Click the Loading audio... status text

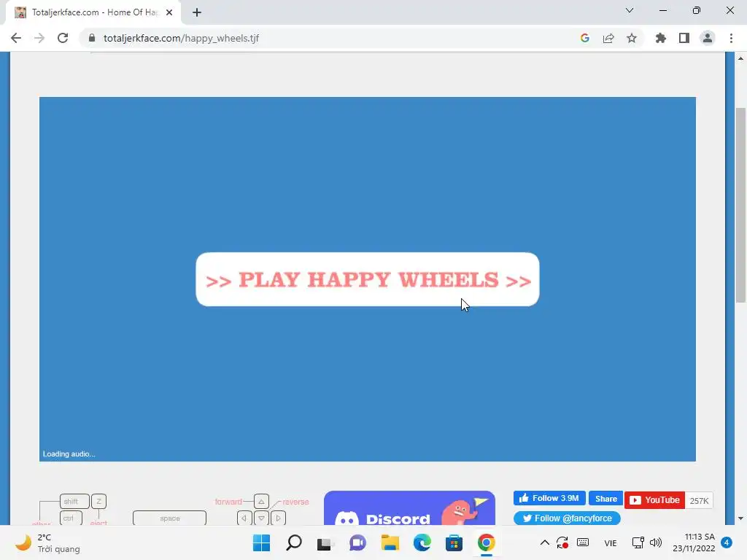tap(69, 454)
